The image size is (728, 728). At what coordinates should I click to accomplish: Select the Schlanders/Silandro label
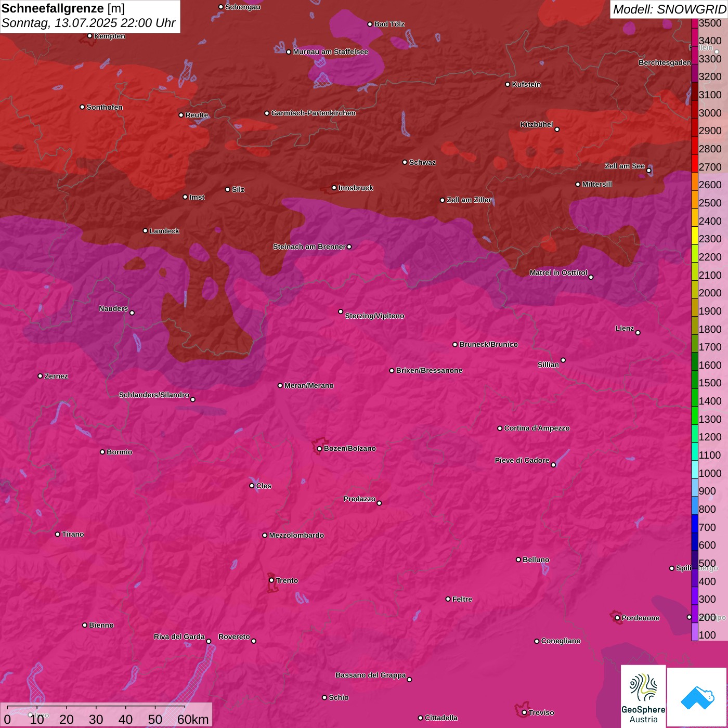coord(154,395)
